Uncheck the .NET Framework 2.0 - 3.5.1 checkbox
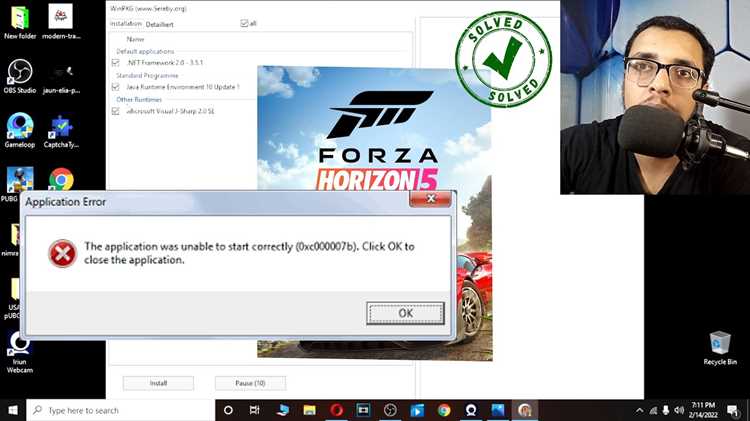Image resolution: width=750 pixels, height=421 pixels. point(115,63)
